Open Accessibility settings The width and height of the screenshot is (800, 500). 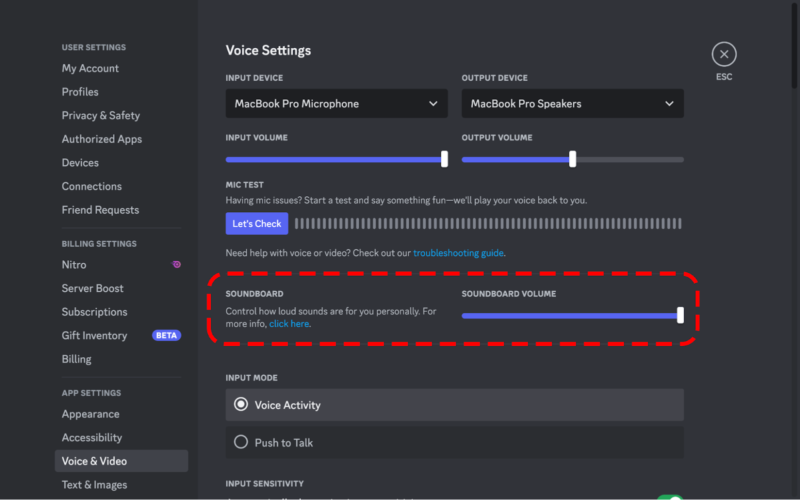(92, 437)
